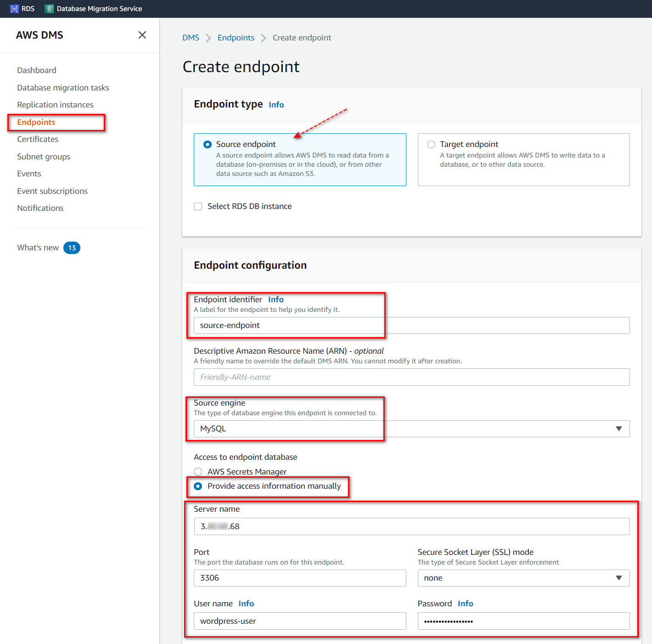This screenshot has height=644, width=652.
Task: Choose AWS Secrets Manager radio option
Action: [198, 472]
